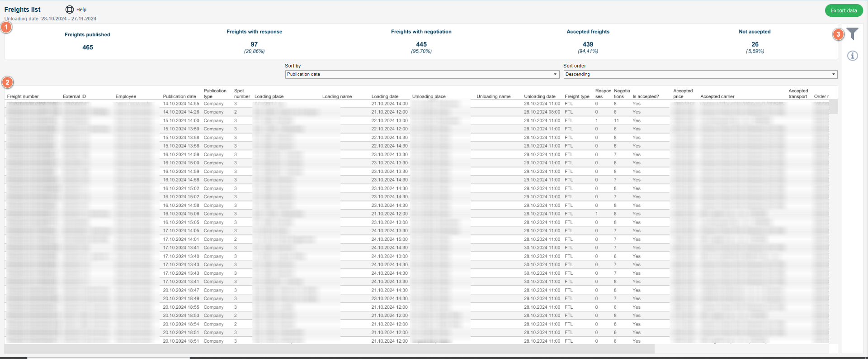Select publication date 17.10.2024 13:40 cell
The image size is (868, 359).
tap(181, 256)
